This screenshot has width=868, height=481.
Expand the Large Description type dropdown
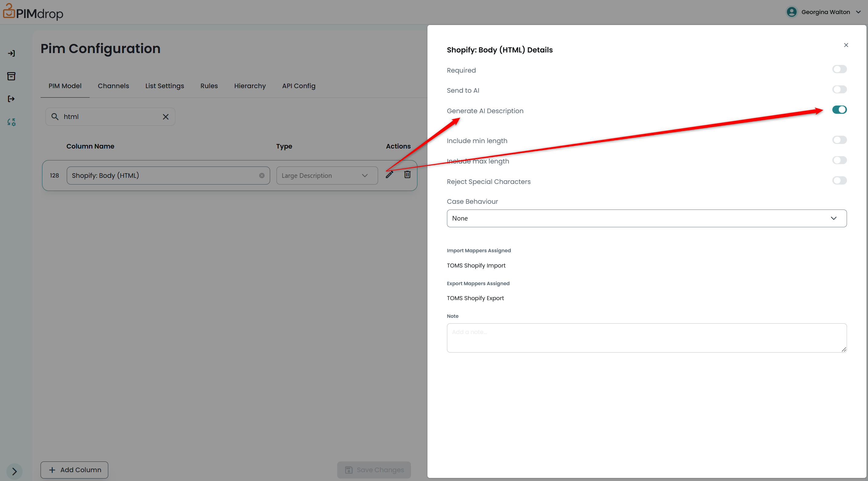[327, 176]
